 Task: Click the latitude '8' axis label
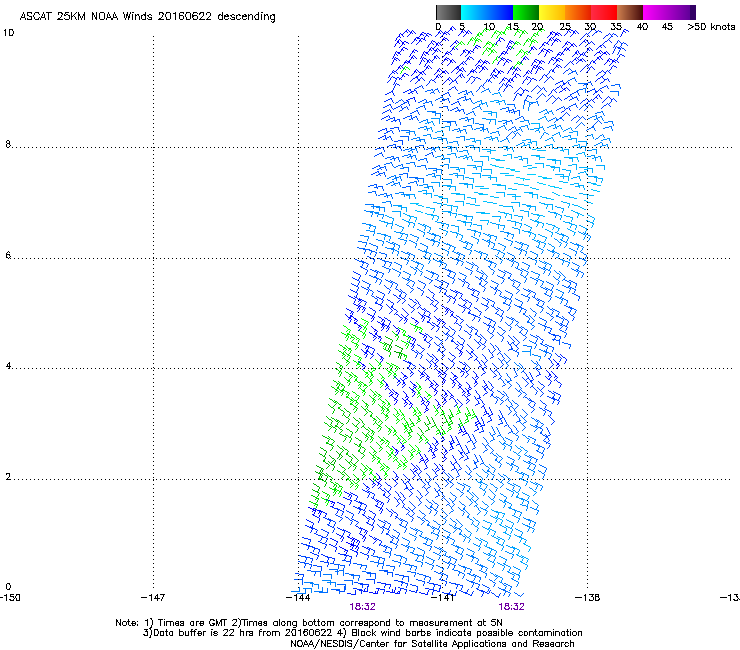pos(8,144)
